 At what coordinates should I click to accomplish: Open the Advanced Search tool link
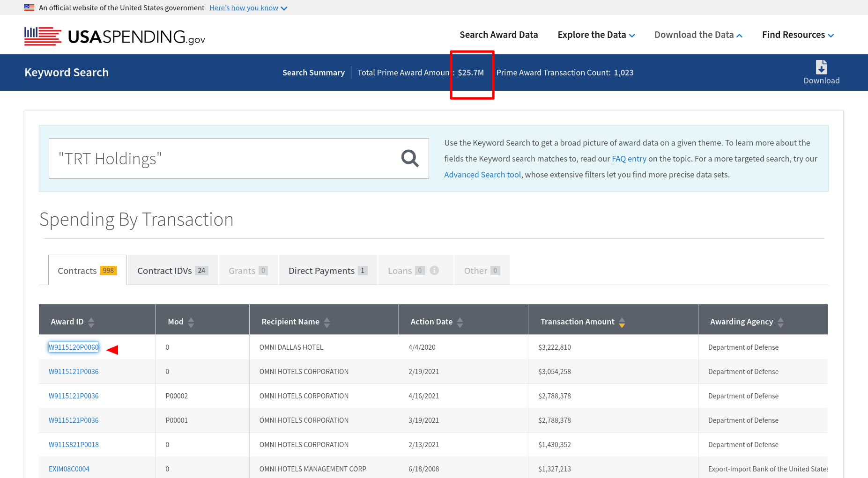coord(482,175)
